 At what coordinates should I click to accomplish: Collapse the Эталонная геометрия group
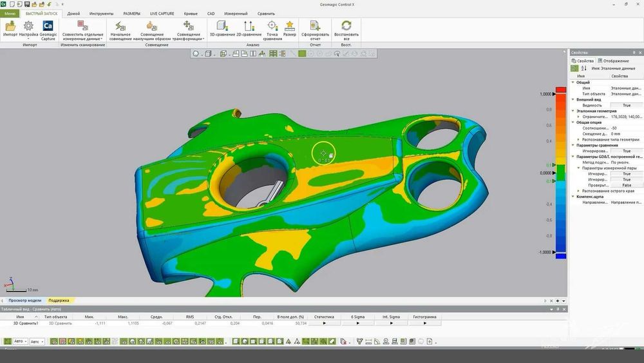click(x=573, y=111)
